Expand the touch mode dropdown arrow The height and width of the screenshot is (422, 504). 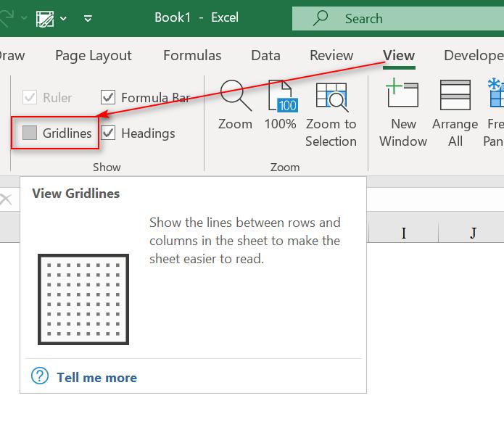[x=63, y=18]
